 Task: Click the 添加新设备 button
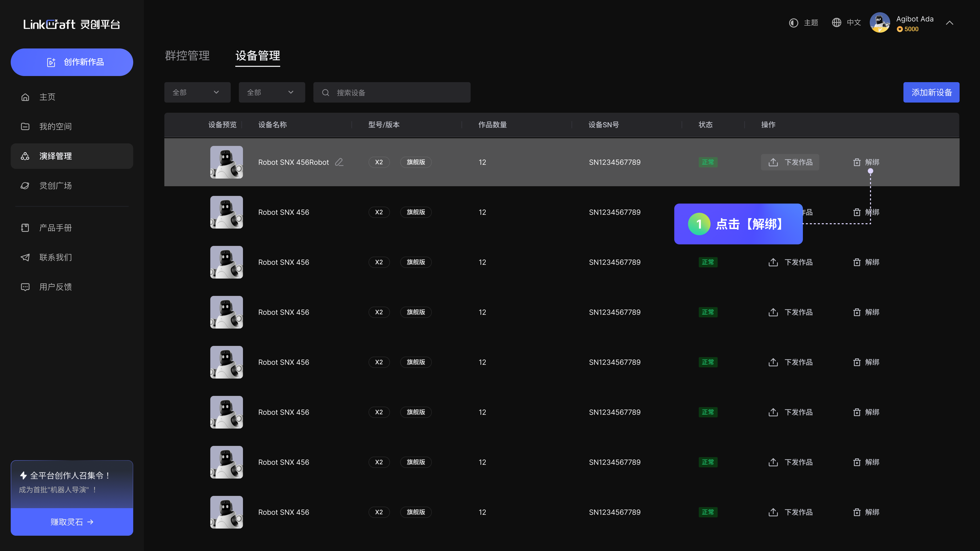(x=931, y=92)
